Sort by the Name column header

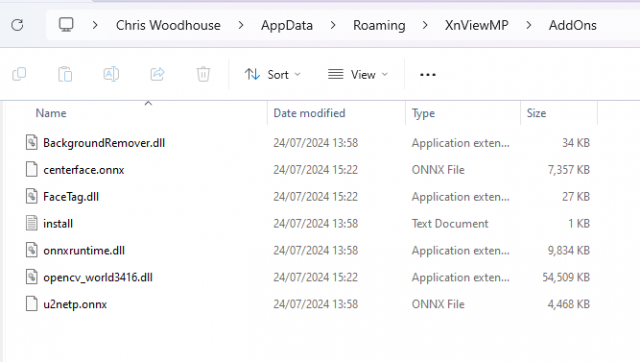point(51,113)
